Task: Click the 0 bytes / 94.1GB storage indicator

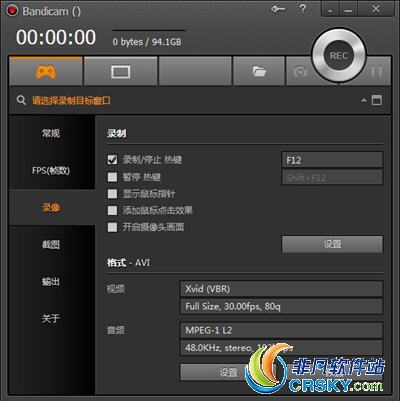Action: [147, 42]
